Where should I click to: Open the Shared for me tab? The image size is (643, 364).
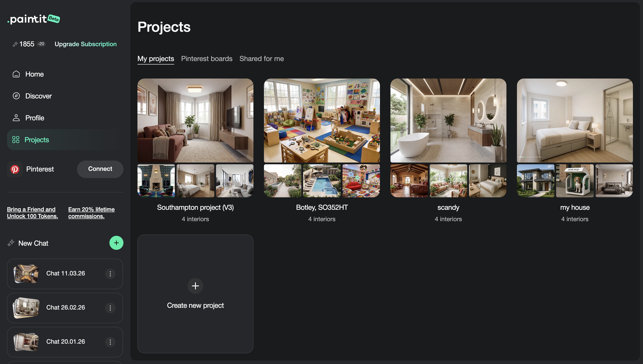[x=262, y=58]
